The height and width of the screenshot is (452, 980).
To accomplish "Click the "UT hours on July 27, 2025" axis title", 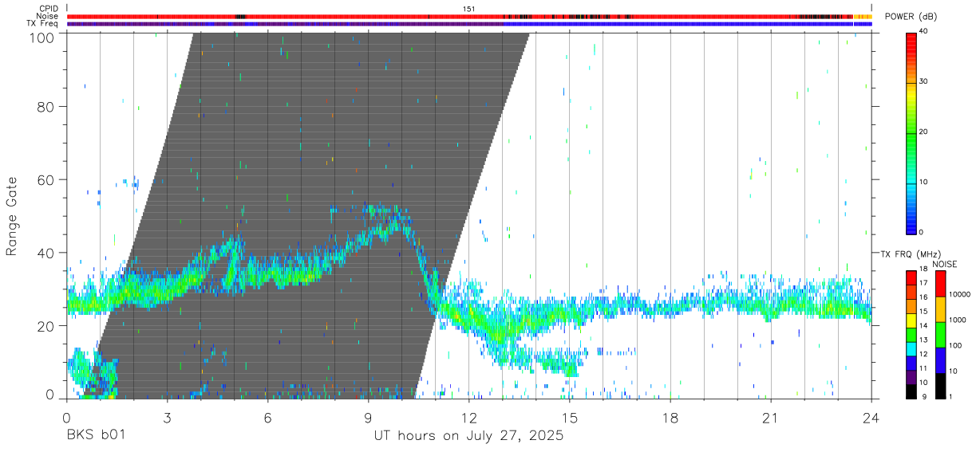I will (469, 436).
